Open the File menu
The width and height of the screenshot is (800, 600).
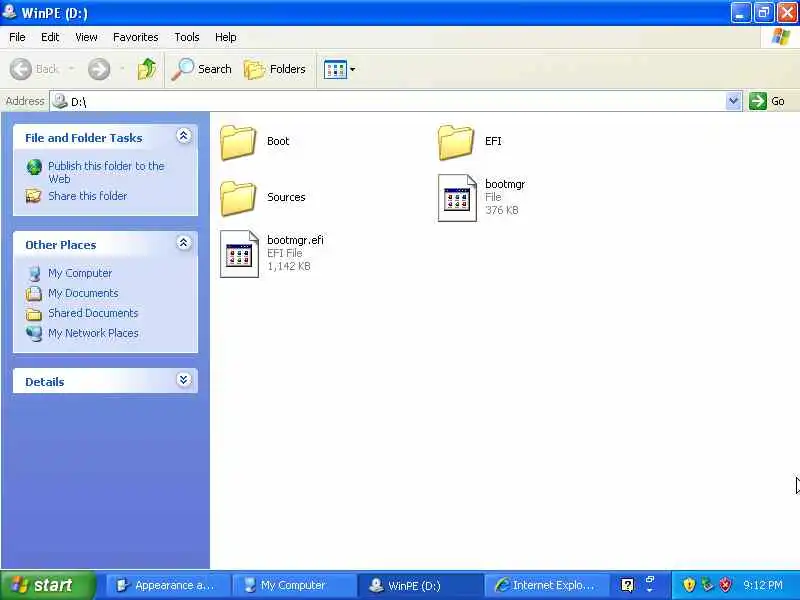17,37
